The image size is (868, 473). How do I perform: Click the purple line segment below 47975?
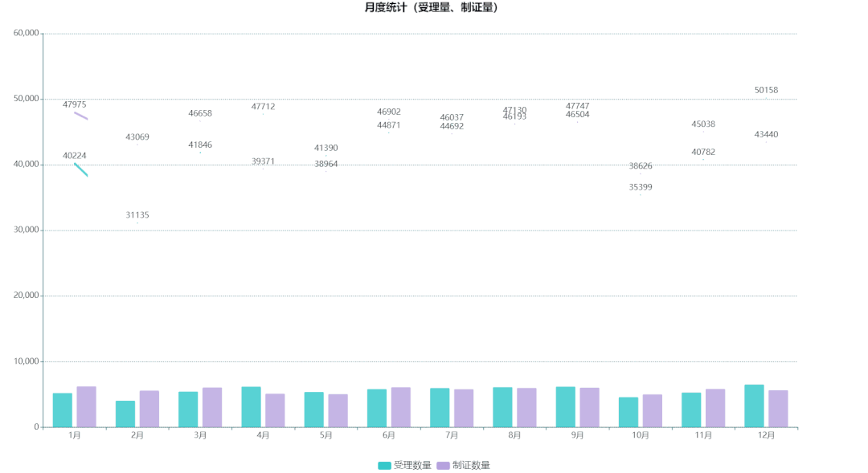pos(81,116)
